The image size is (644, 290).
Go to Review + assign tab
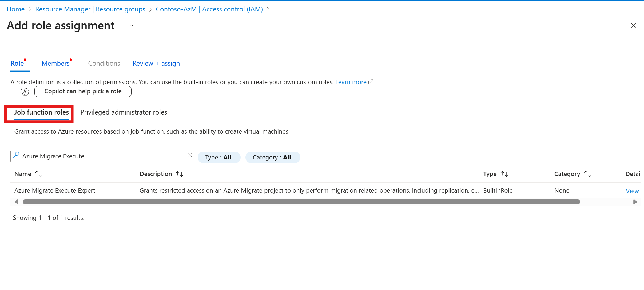pyautogui.click(x=156, y=64)
